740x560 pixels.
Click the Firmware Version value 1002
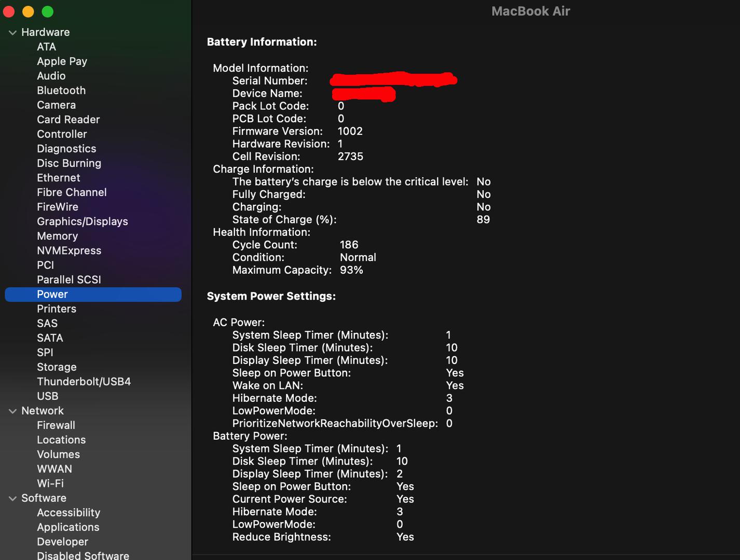point(350,131)
